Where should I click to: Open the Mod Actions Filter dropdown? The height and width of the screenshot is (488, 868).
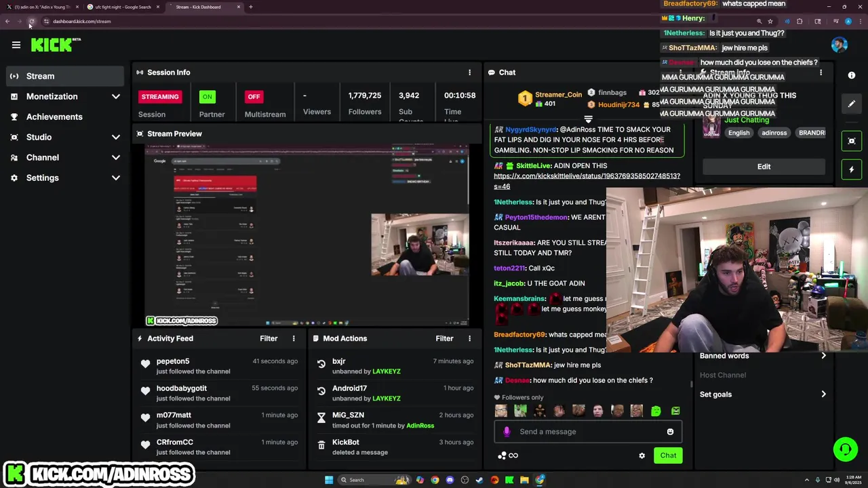click(444, 338)
